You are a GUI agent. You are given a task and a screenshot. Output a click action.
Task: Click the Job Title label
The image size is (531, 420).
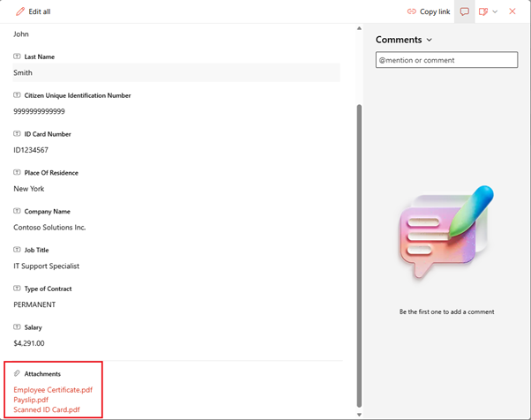36,250
